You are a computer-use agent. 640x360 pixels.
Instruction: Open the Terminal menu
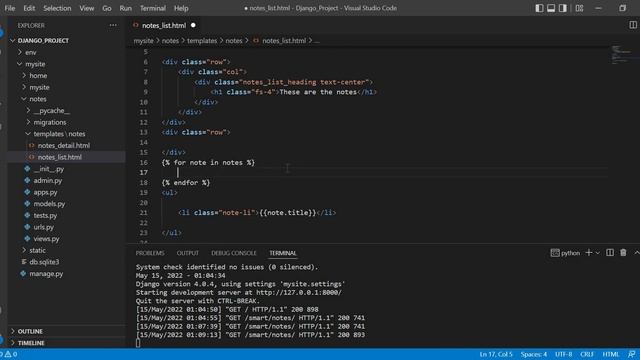click(x=153, y=8)
